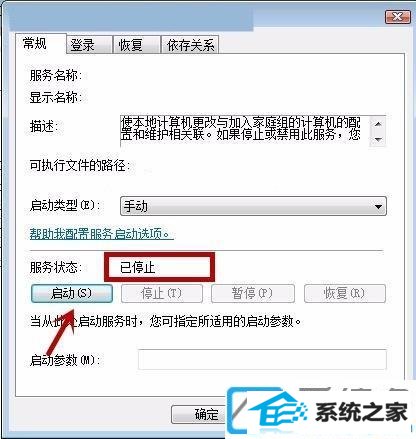Screen dimensions: 416x439
Task: Click the description scroll down arrow
Action: pos(378,139)
